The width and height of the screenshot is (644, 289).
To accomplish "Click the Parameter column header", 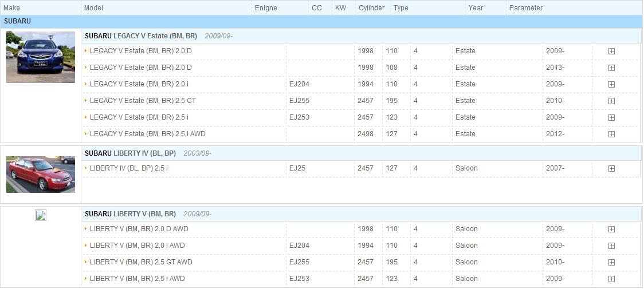I will [526, 8].
